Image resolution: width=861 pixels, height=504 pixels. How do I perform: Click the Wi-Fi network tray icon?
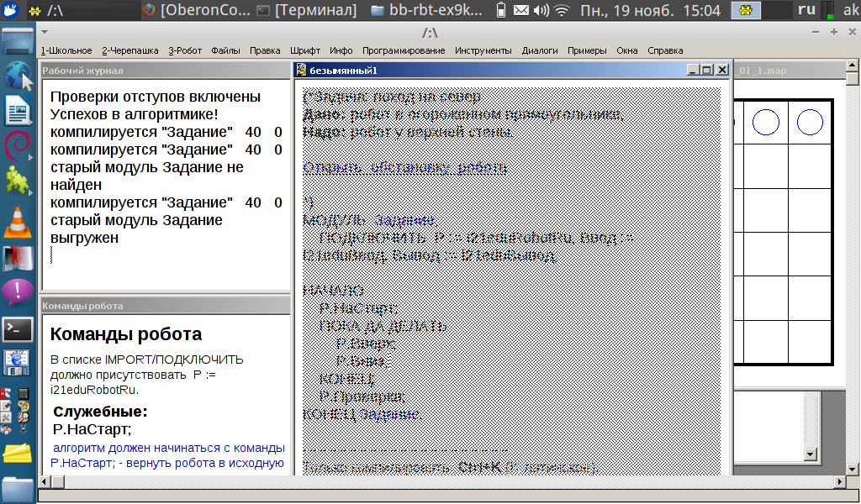[562, 10]
